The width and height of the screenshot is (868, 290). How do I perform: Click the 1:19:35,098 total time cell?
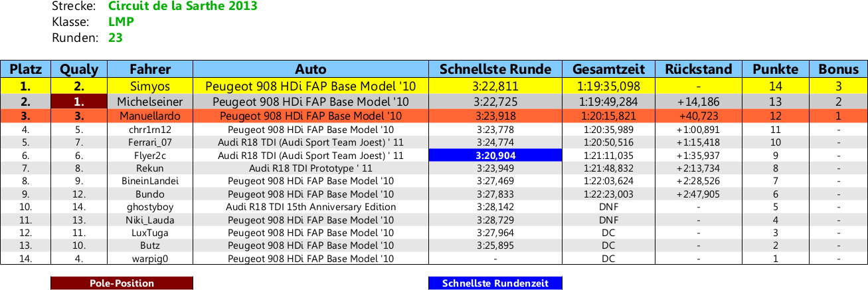(x=609, y=86)
